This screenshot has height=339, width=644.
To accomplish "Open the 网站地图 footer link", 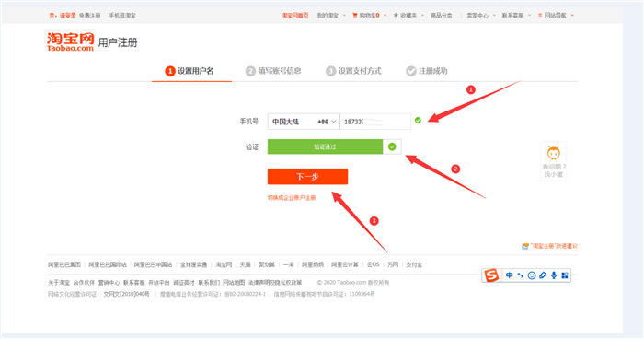I will click(234, 283).
